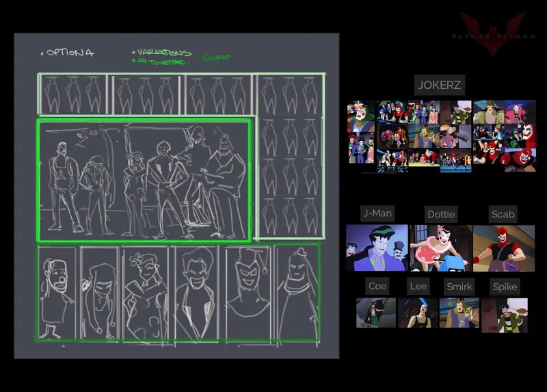Click the group lineup sketch panel
Viewport: 547px width, 392px height.
pyautogui.click(x=144, y=181)
